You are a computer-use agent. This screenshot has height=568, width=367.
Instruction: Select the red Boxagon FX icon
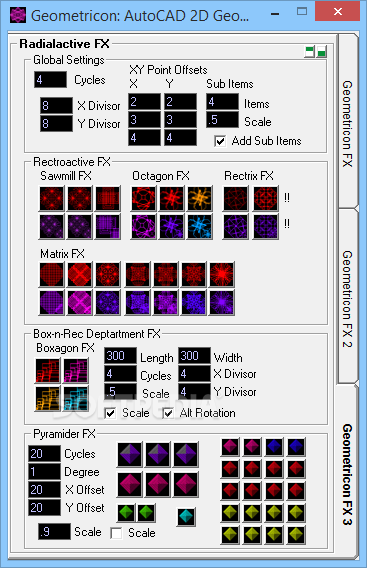point(47,371)
